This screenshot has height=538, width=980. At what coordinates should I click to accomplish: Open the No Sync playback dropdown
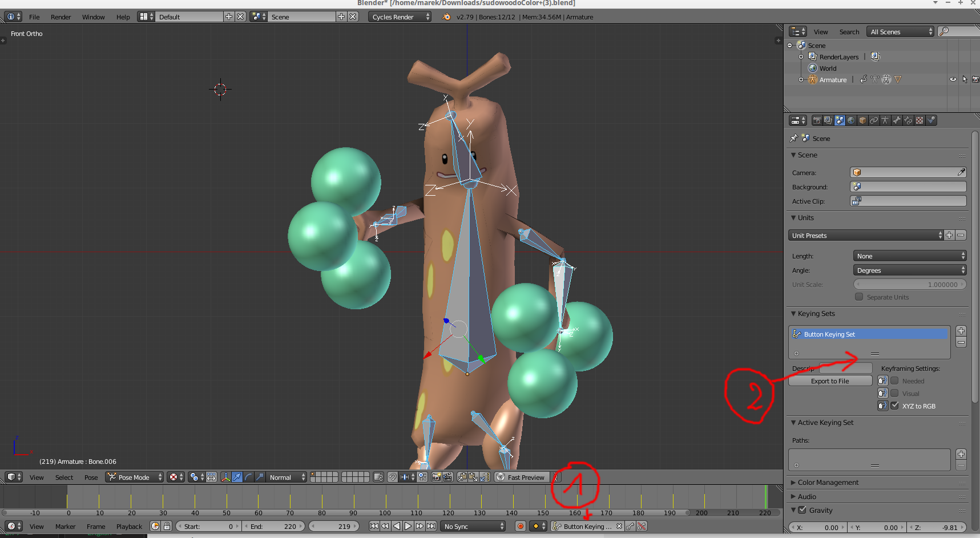[x=473, y=527]
